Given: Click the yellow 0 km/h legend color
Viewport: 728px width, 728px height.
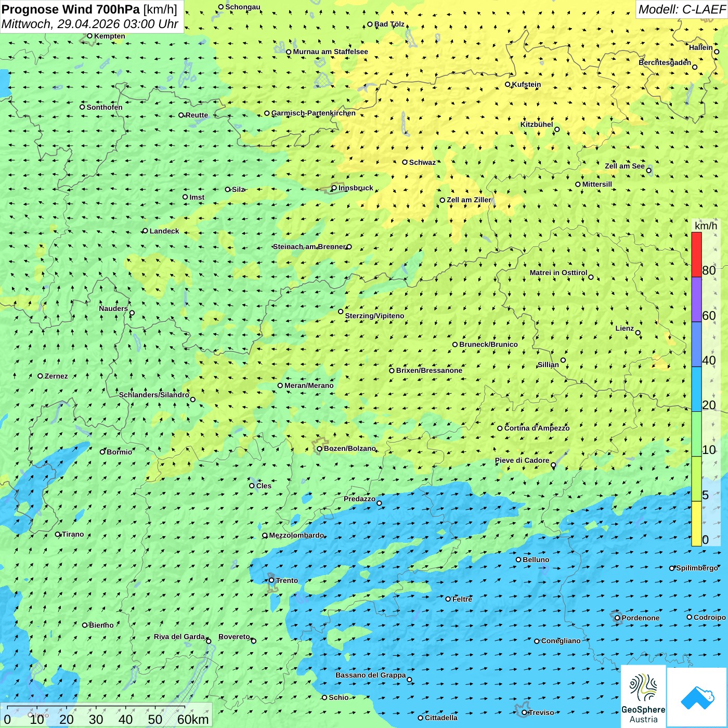Looking at the screenshot, I should [696, 524].
